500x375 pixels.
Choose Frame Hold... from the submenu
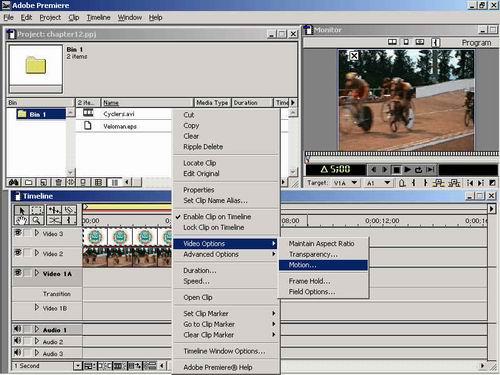coord(323,281)
